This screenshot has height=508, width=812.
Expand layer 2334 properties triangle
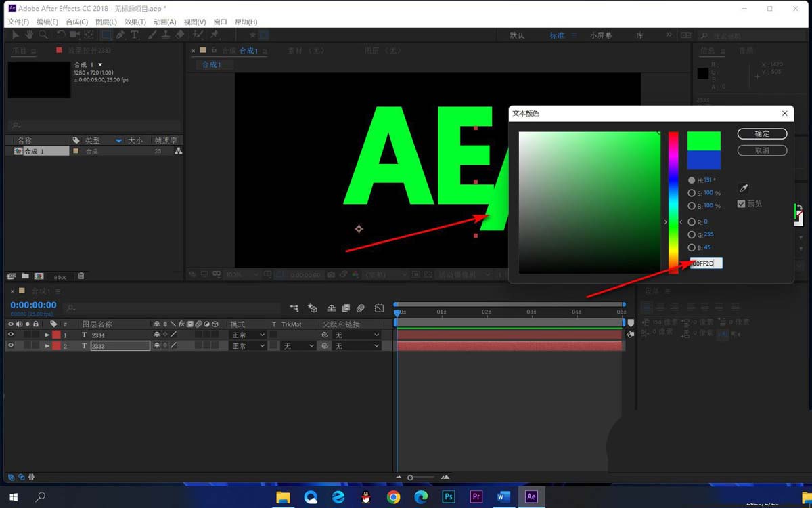point(47,335)
